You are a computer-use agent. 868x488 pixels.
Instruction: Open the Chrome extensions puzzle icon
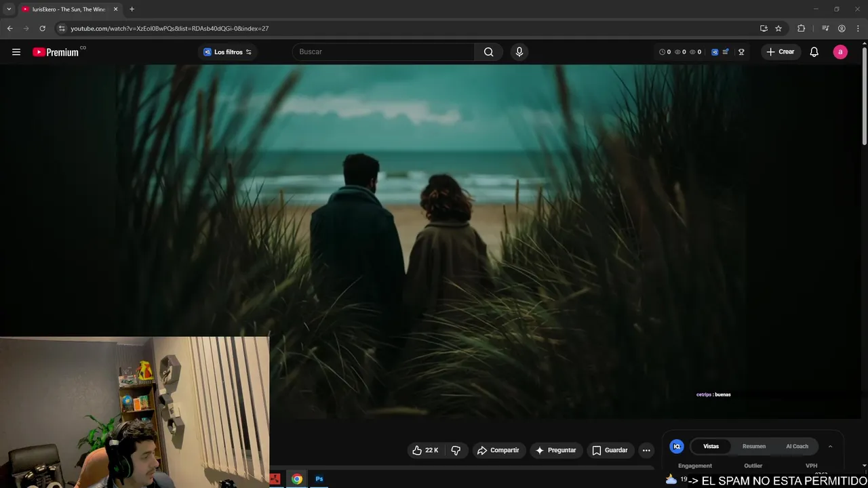pyautogui.click(x=802, y=28)
